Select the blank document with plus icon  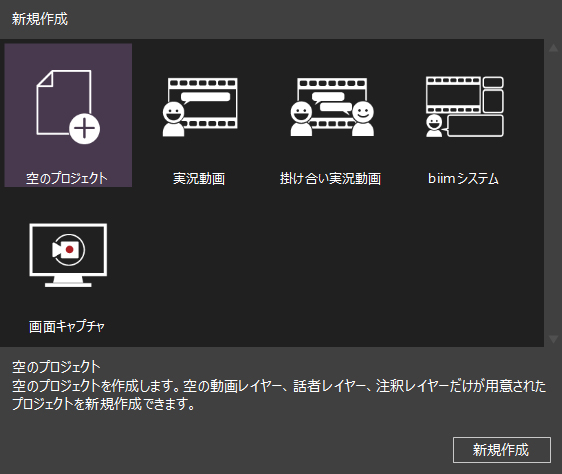pyautogui.click(x=68, y=107)
